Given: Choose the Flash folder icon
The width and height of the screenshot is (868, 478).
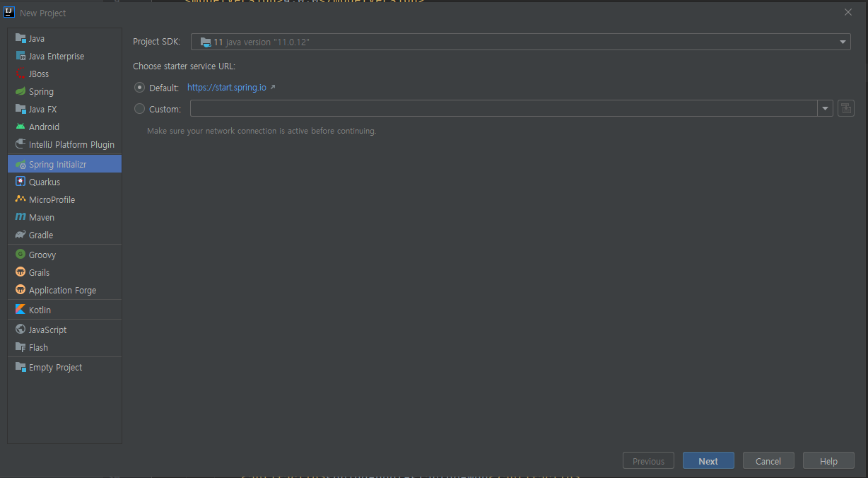Looking at the screenshot, I should click(20, 347).
